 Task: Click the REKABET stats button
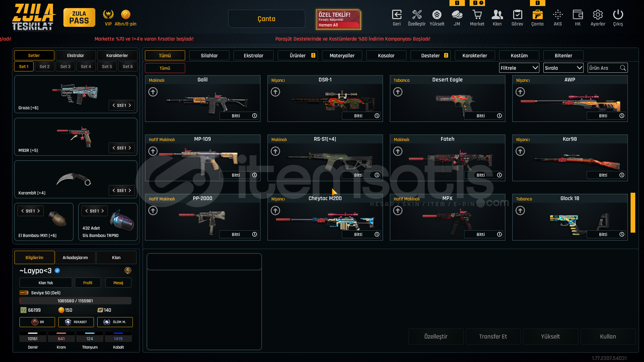76,322
